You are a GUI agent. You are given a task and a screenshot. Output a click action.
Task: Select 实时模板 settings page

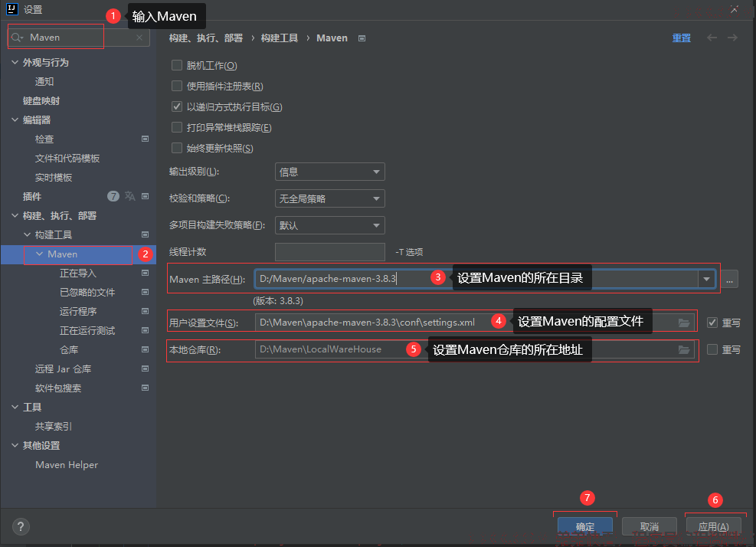[x=54, y=178]
